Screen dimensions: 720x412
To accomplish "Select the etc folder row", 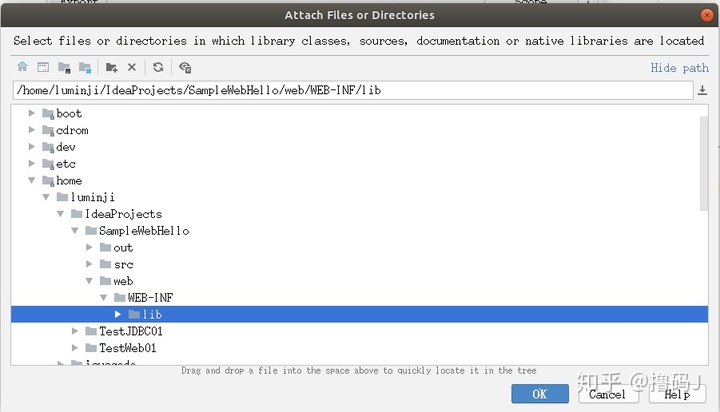I will pos(359,164).
